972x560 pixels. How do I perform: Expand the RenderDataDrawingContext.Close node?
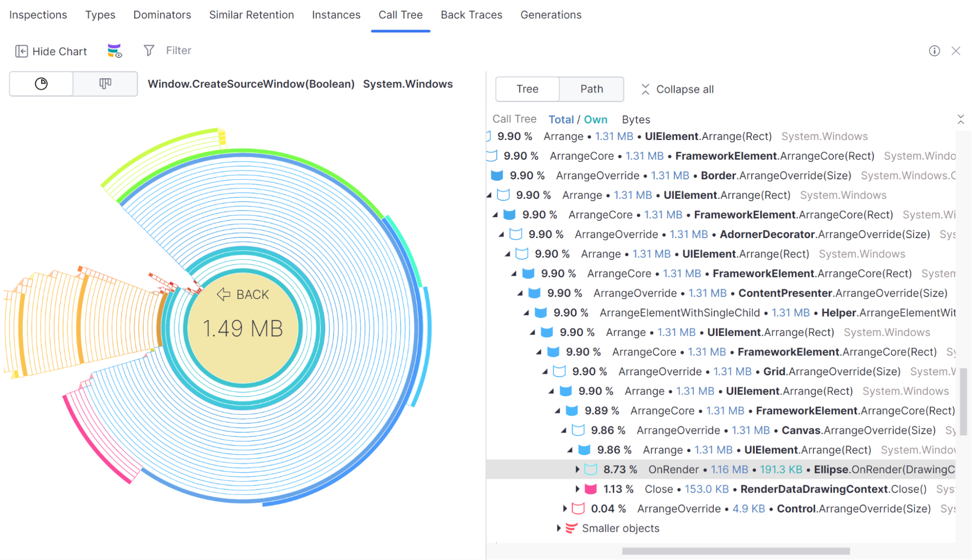coord(577,489)
